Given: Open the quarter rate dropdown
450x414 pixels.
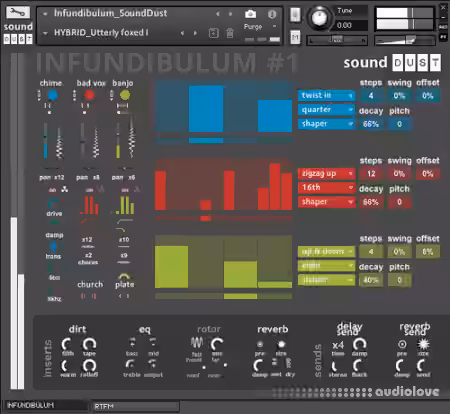Looking at the screenshot, I should click(x=326, y=110).
